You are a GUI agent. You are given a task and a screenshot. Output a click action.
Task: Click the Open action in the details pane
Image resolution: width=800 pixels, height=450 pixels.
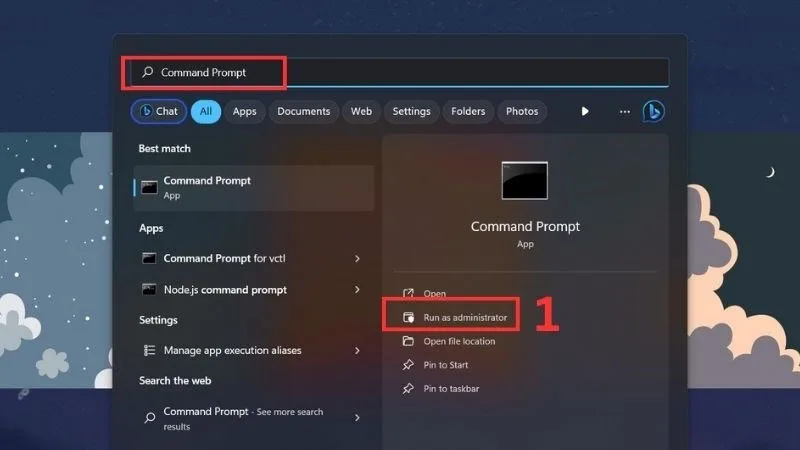coord(434,293)
